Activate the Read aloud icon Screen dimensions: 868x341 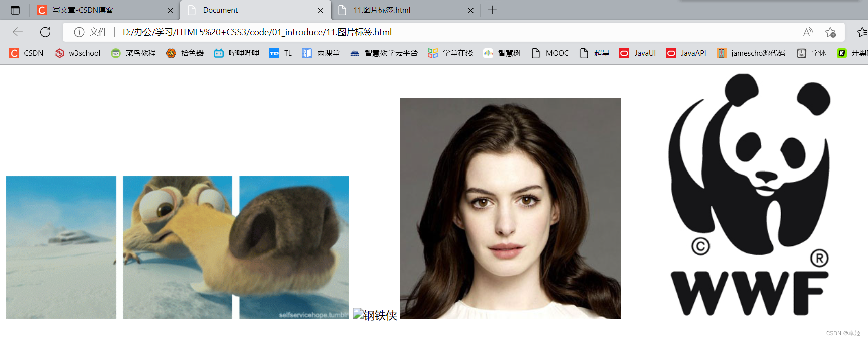click(808, 32)
